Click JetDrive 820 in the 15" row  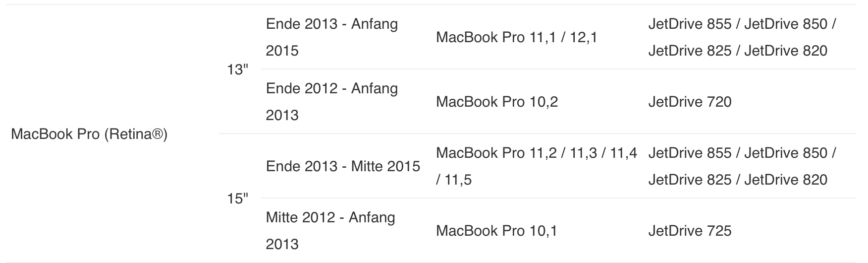click(x=786, y=180)
